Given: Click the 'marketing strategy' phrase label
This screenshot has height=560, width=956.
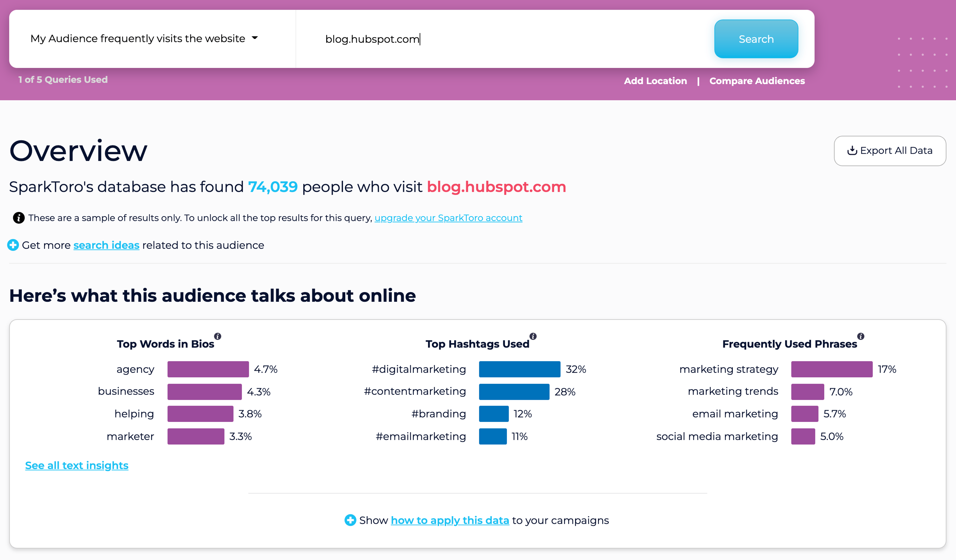Looking at the screenshot, I should tap(729, 370).
